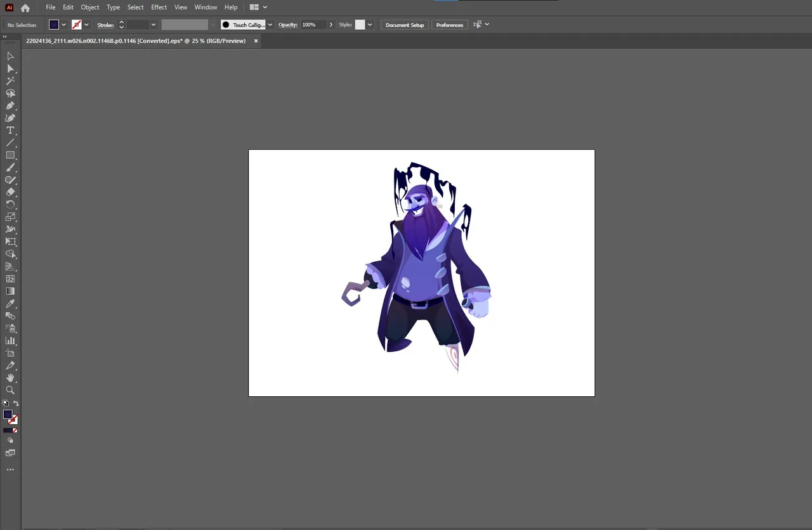Select the Zoom tool

pos(10,390)
